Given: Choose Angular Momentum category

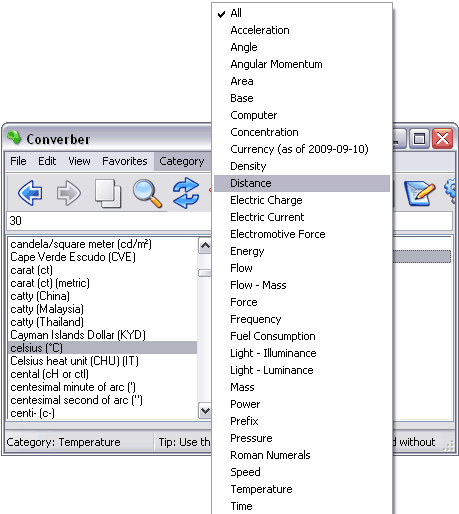Looking at the screenshot, I should click(302, 64).
